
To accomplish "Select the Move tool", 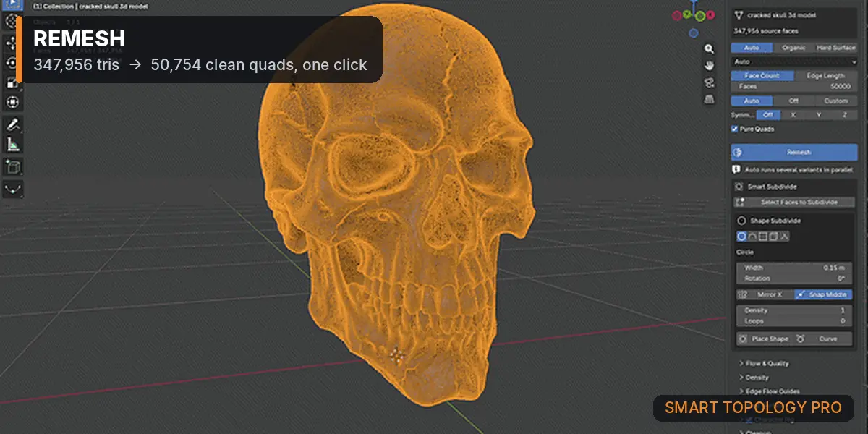I will 13,43.
